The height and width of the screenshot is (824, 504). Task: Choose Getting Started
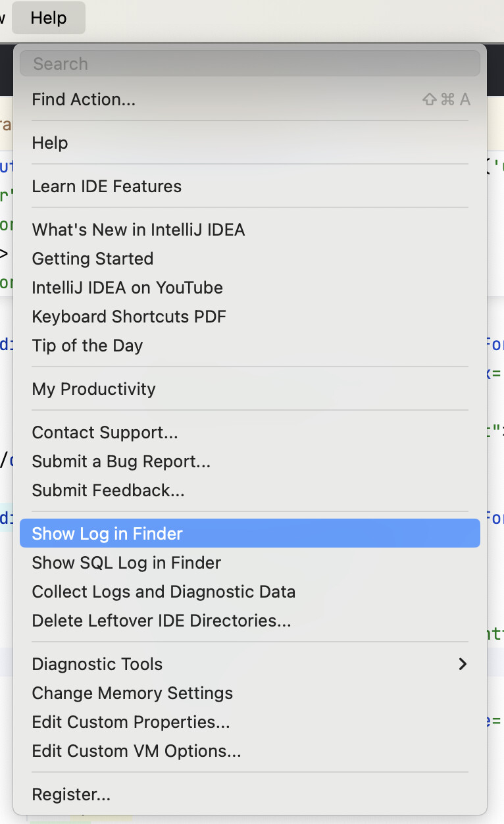tap(93, 259)
